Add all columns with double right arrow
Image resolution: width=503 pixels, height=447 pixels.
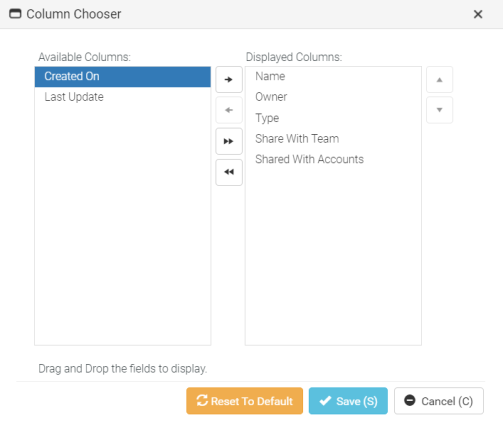click(229, 141)
